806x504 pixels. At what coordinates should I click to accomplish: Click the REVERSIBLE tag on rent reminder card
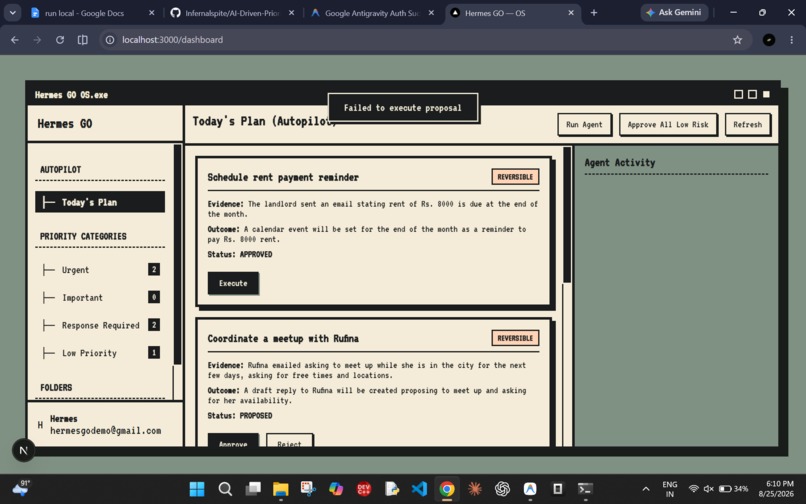tap(515, 177)
